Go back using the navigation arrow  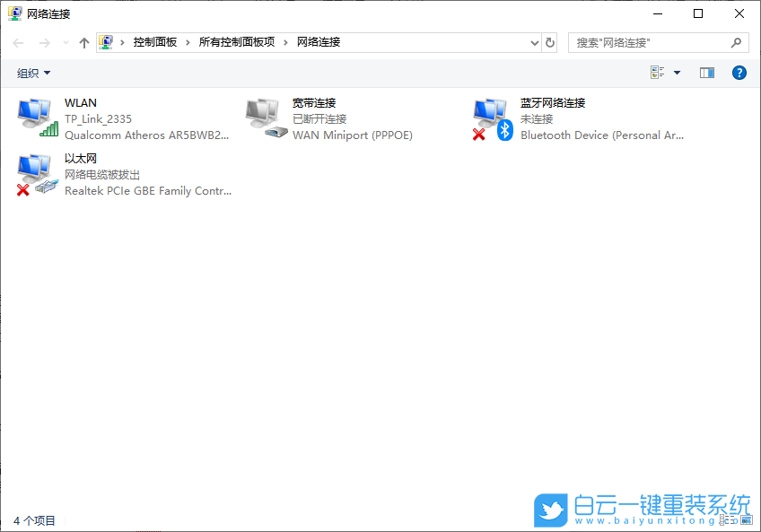tap(17, 41)
